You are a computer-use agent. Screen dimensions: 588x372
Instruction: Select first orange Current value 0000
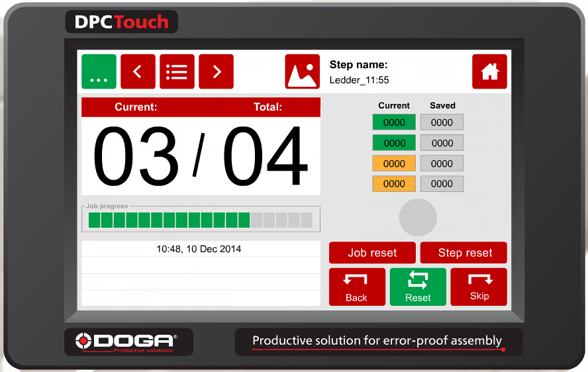[x=394, y=163]
